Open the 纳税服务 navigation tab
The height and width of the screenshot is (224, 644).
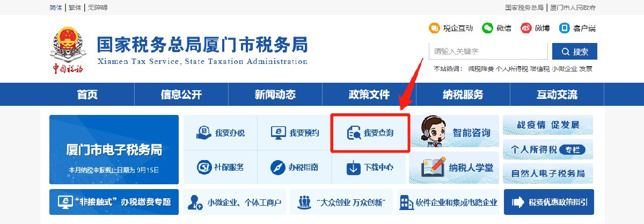click(463, 95)
